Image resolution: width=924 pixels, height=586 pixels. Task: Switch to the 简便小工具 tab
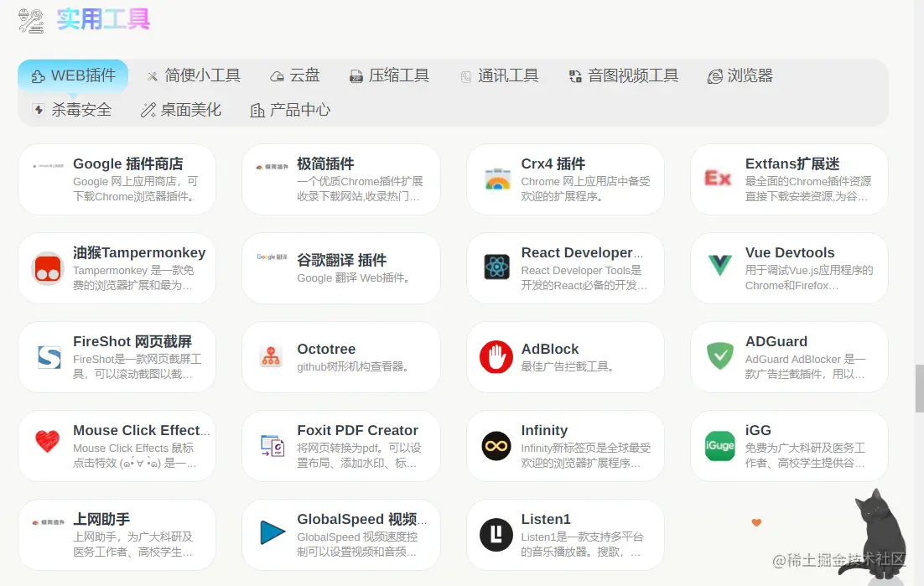click(194, 76)
